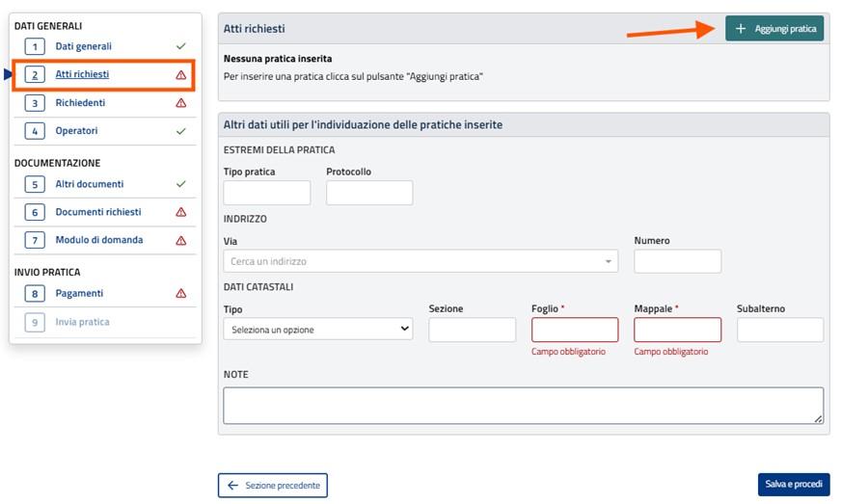Go to the Pagamenti step
The width and height of the screenshot is (841, 504).
79,294
